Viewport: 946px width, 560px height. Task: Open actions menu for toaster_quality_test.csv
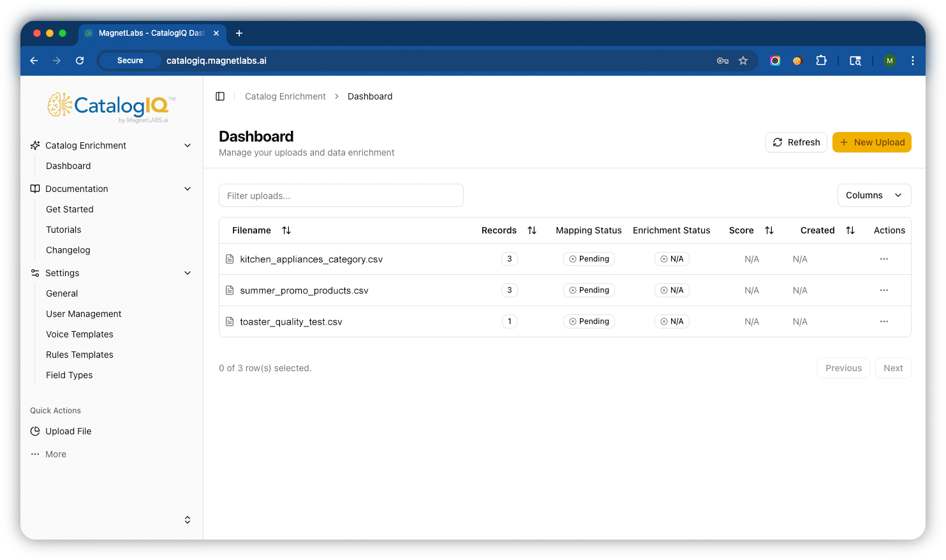[x=884, y=321]
